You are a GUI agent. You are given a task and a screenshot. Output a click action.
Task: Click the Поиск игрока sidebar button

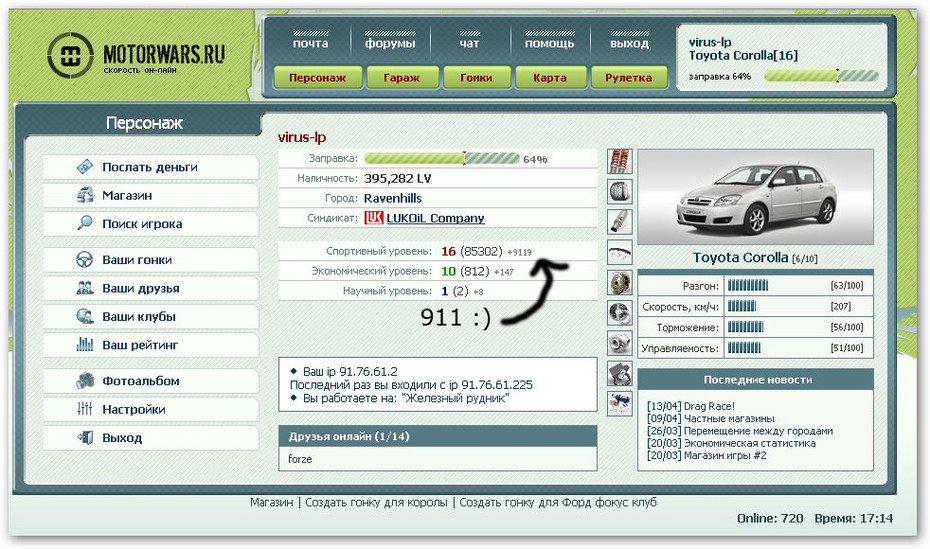tap(151, 224)
